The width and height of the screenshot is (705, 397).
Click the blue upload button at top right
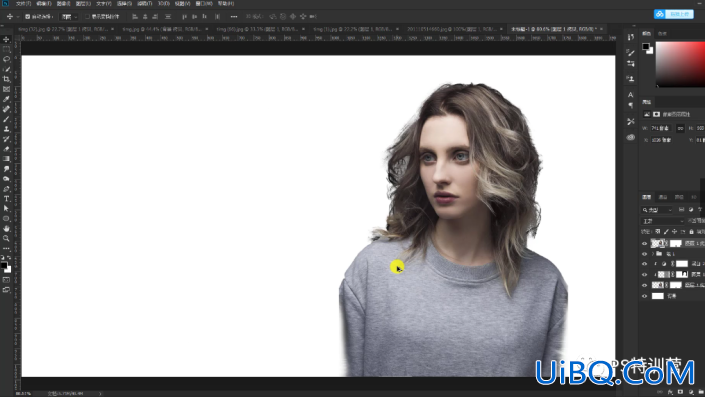pyautogui.click(x=674, y=14)
